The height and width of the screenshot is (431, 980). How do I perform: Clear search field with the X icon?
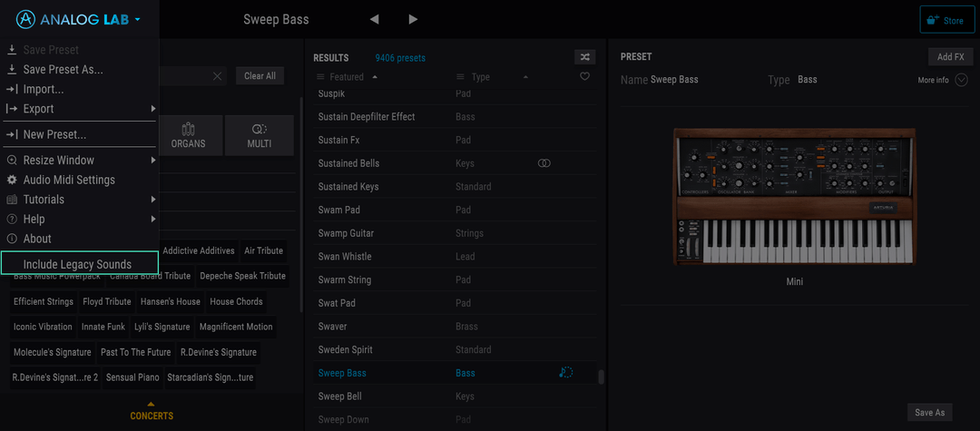click(217, 76)
